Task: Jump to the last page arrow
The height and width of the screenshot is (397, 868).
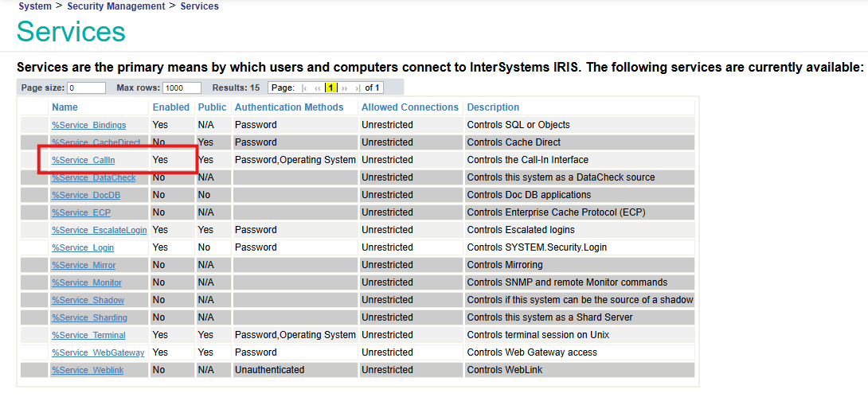Action: pyautogui.click(x=358, y=88)
